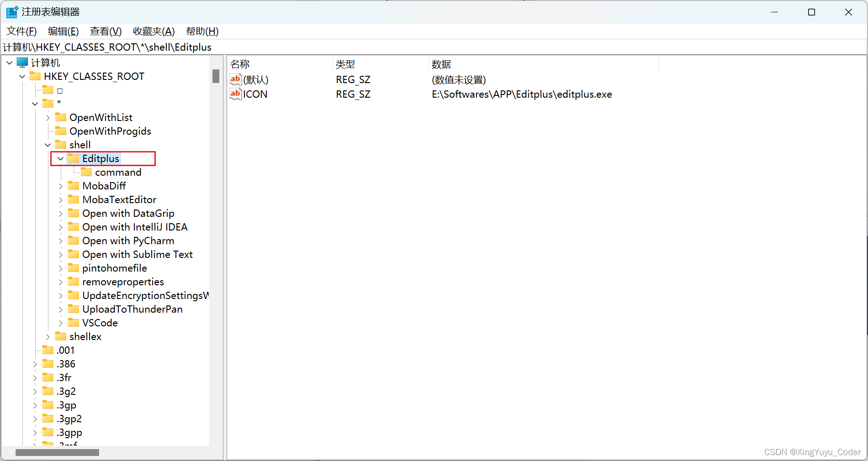This screenshot has height=461, width=868.
Task: Click the .3gp folder icon
Action: 48,404
